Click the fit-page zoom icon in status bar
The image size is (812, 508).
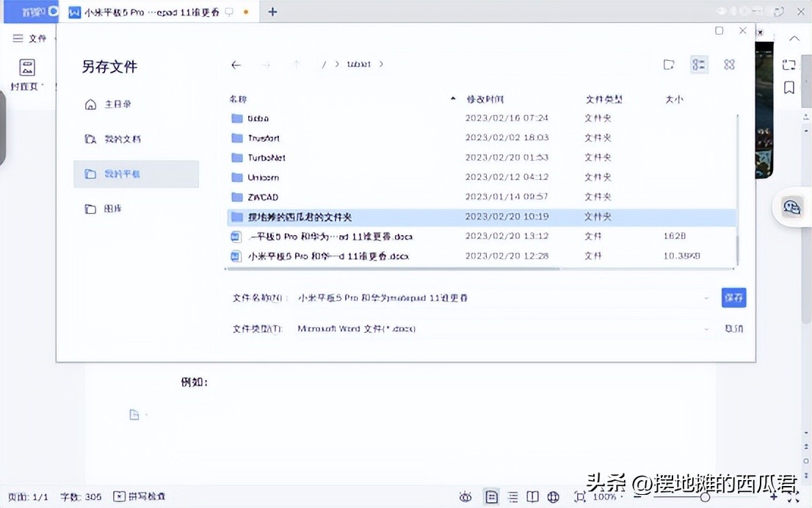pyautogui.click(x=579, y=497)
